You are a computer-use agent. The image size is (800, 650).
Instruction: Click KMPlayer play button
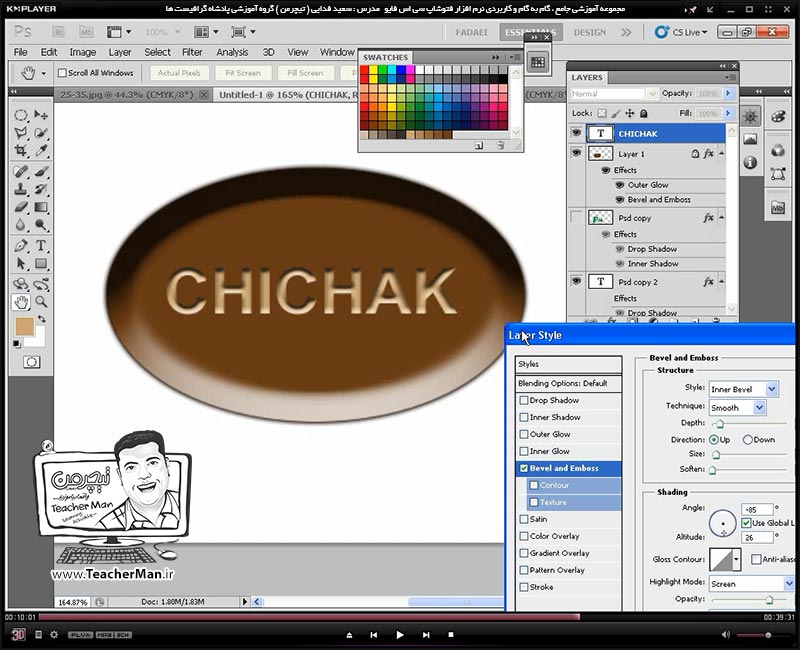pos(399,635)
